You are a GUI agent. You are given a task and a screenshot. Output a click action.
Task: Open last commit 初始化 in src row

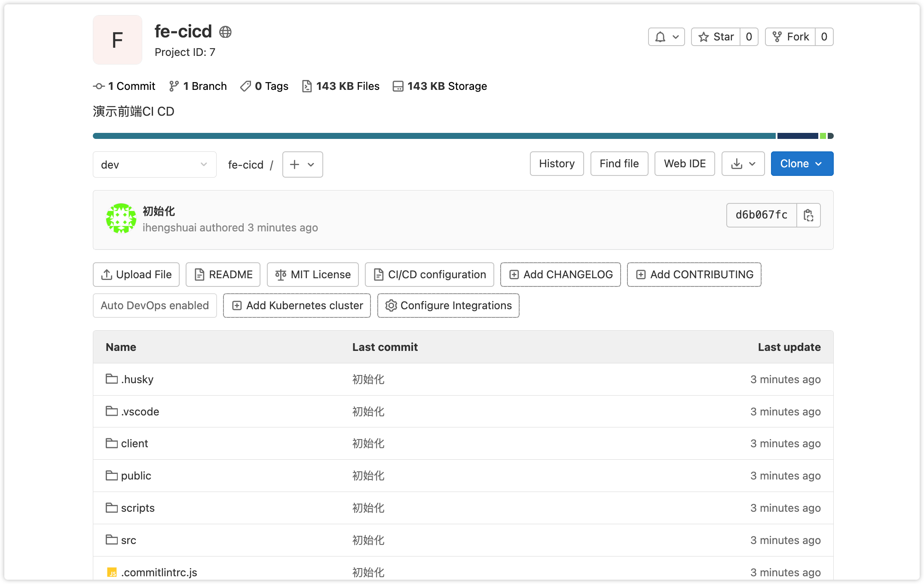(x=368, y=540)
